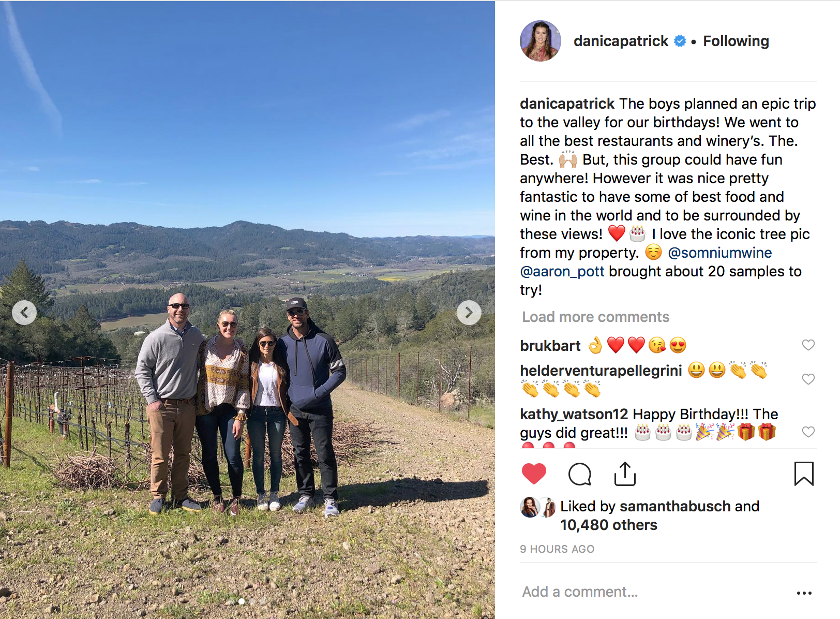The width and height of the screenshot is (840, 619).
Task: Save post using bookmark icon
Action: click(x=804, y=474)
